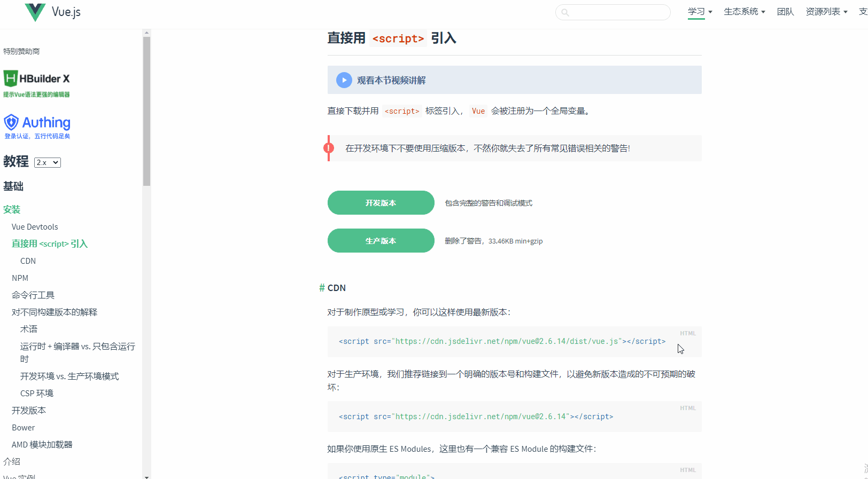Open 术语 sidebar entry

(x=29, y=329)
